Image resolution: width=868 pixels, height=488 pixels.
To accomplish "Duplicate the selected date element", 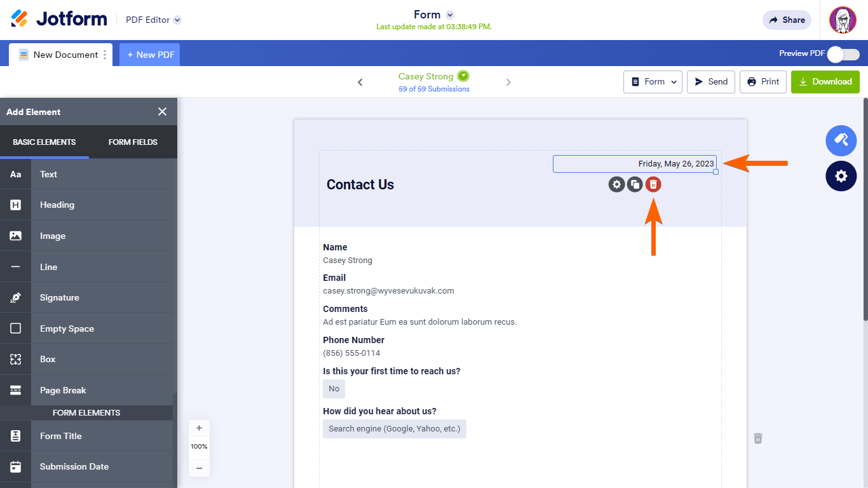I will pos(635,184).
